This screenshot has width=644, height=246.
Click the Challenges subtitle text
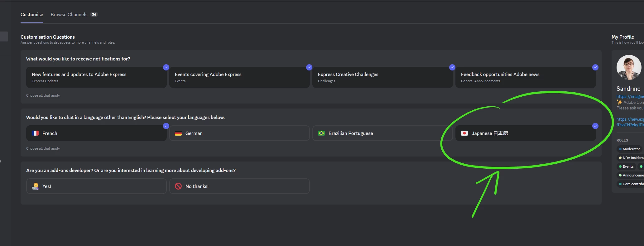point(327,81)
